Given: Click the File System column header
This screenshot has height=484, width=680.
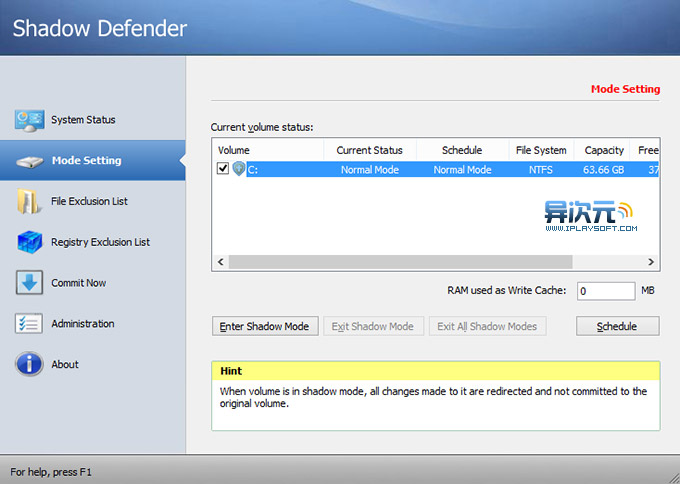Looking at the screenshot, I should [541, 150].
